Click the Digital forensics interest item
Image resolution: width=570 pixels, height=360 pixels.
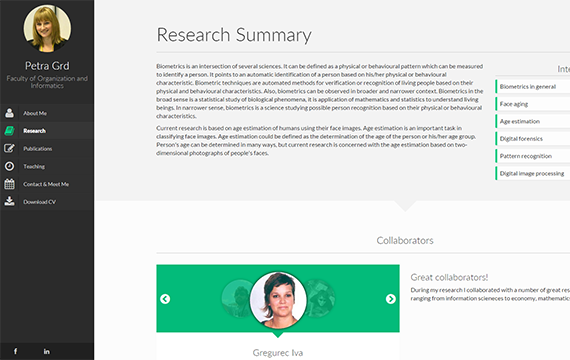click(533, 139)
